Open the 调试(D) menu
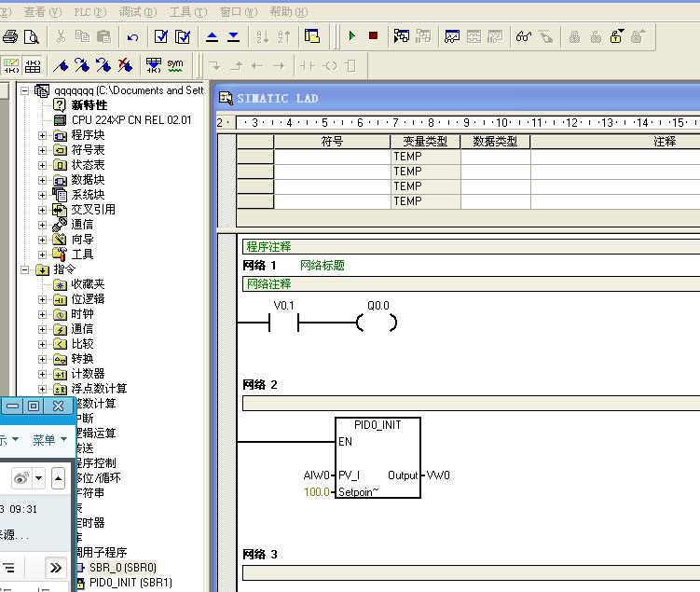 (x=138, y=12)
